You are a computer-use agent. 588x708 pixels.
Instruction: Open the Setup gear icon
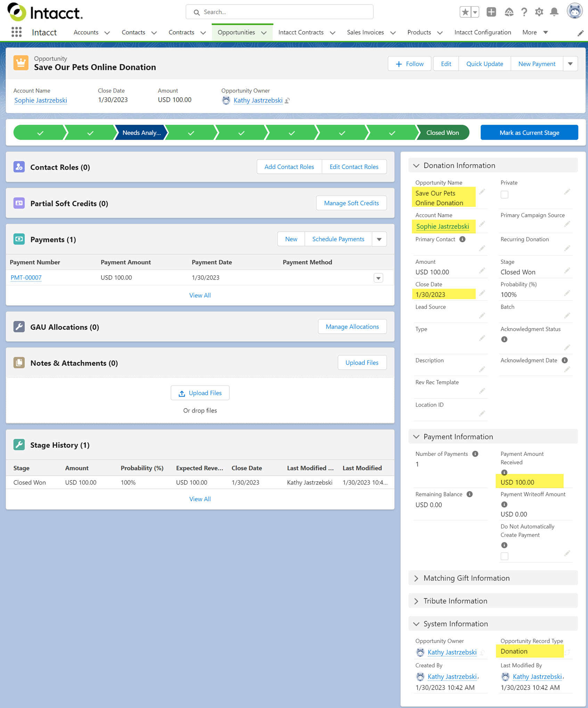pos(539,12)
